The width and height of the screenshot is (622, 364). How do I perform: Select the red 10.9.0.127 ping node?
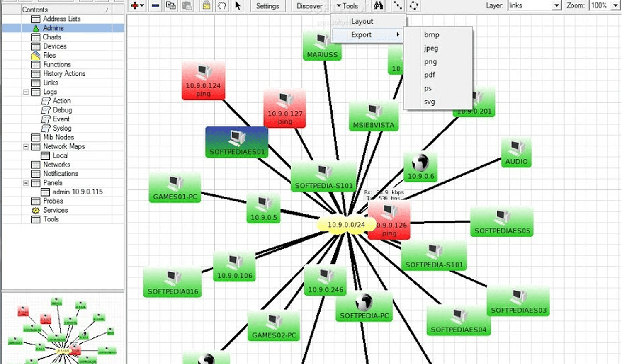(x=285, y=109)
